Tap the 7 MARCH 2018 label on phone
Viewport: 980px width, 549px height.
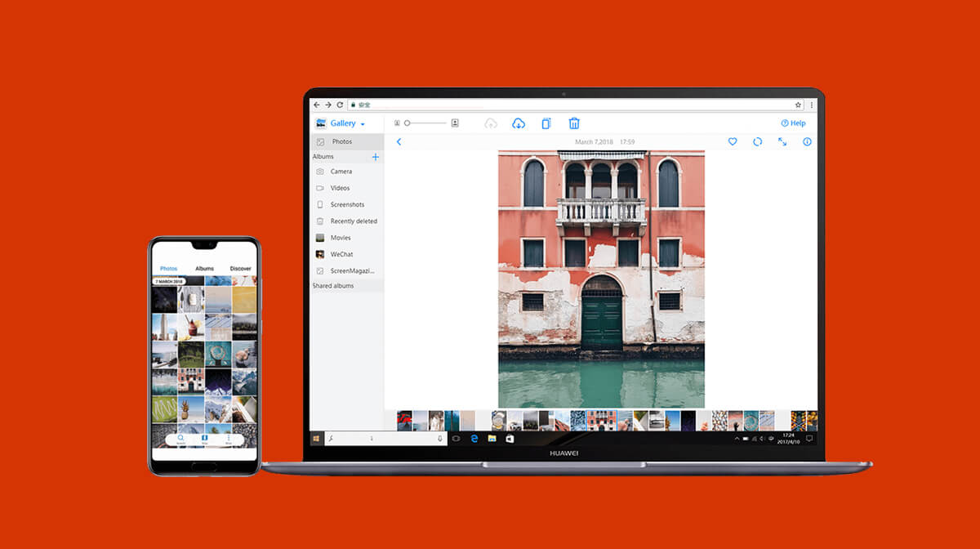point(169,281)
